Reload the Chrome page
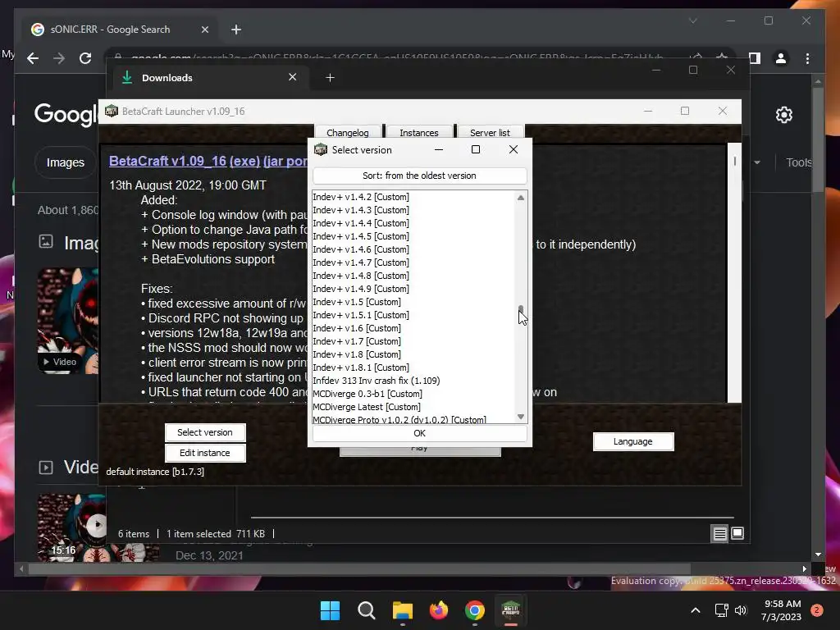The width and height of the screenshot is (840, 630). pyautogui.click(x=85, y=58)
